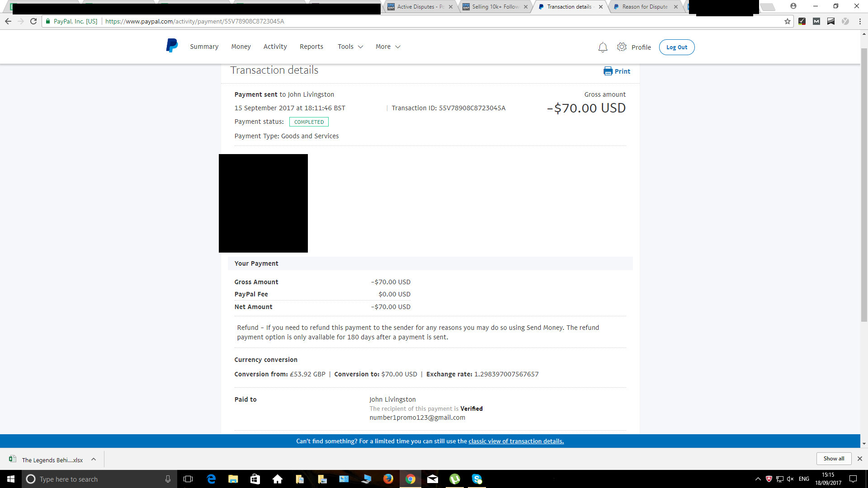Close the Reason for Dispute tab
The image size is (868, 488).
(676, 7)
